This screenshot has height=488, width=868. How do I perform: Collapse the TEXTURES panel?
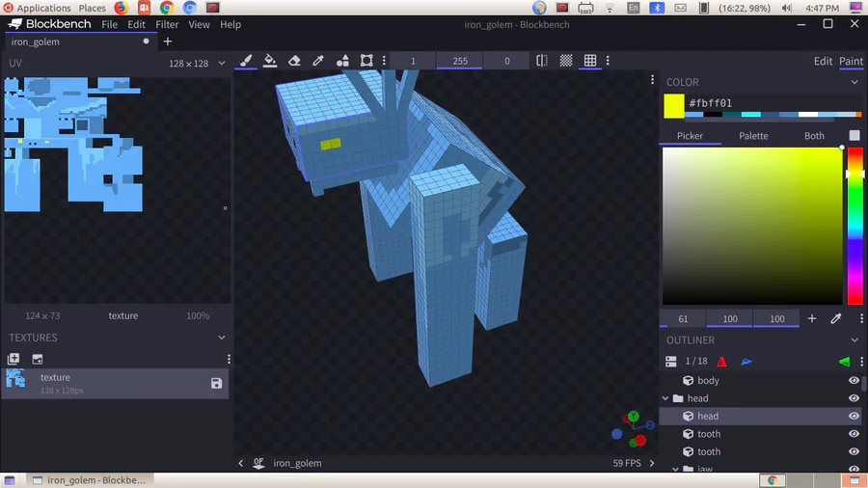222,338
